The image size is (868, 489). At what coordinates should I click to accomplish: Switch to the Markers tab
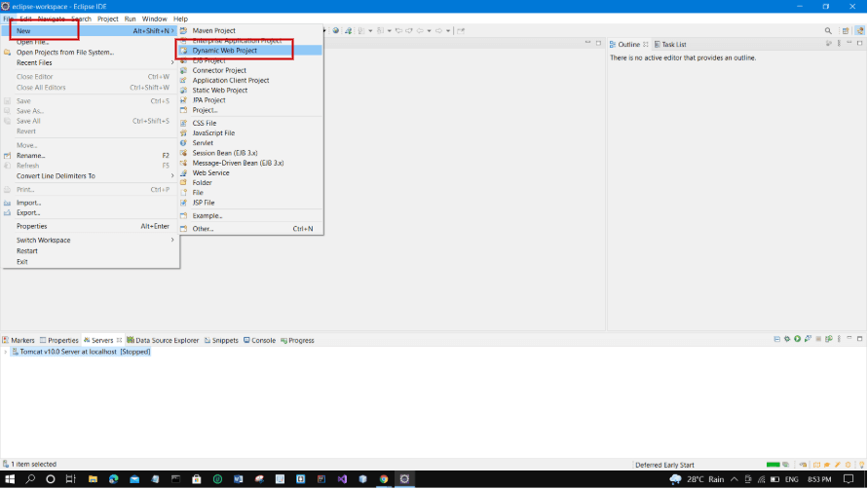pyautogui.click(x=19, y=340)
